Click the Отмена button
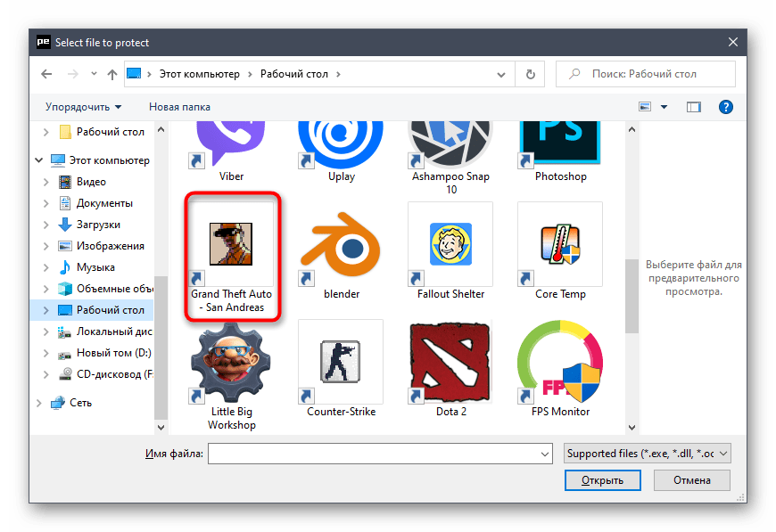The width and height of the screenshot is (776, 532). tap(691, 480)
